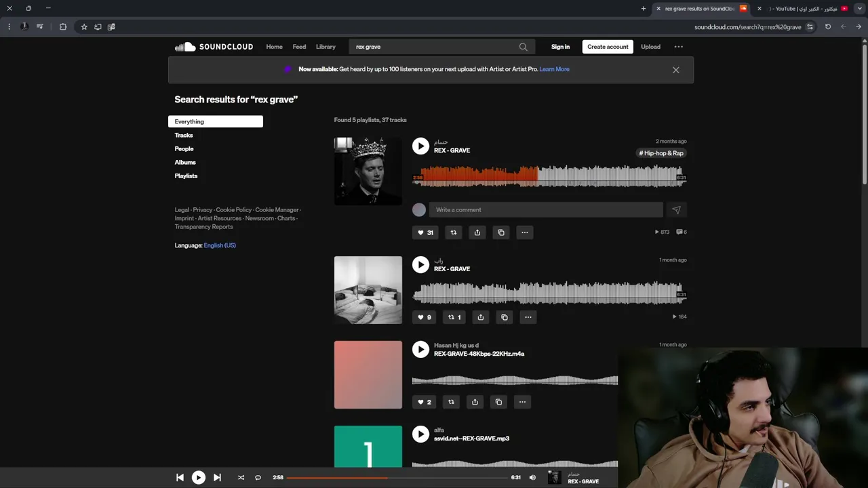Copy link of REX-GRAVE-48Kbps-22KHz.m4a track
868x488 pixels.
(498, 402)
